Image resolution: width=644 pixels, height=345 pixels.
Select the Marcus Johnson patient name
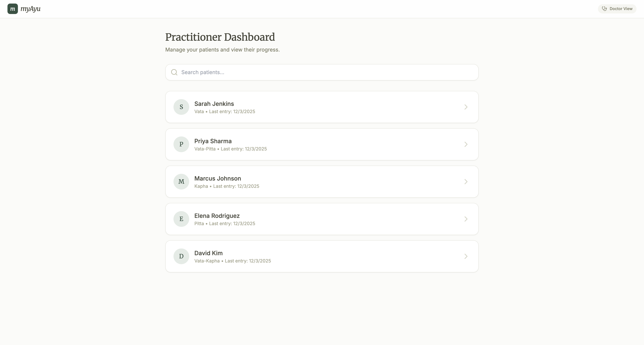pos(218,178)
